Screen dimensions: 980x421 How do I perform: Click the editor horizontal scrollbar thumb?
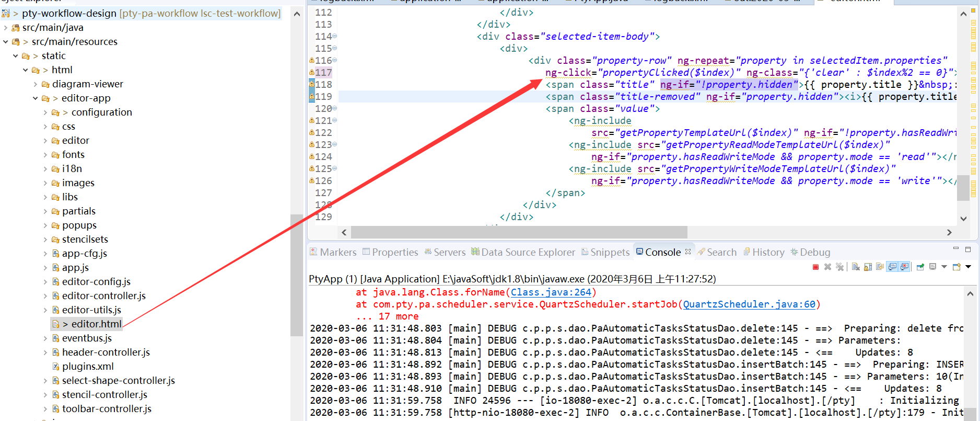coord(519,232)
